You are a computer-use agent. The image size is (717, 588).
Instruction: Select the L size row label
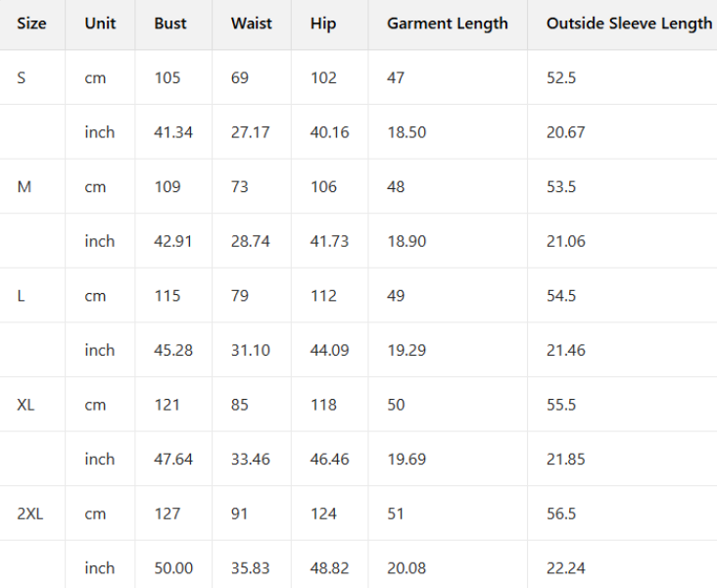coord(21,295)
